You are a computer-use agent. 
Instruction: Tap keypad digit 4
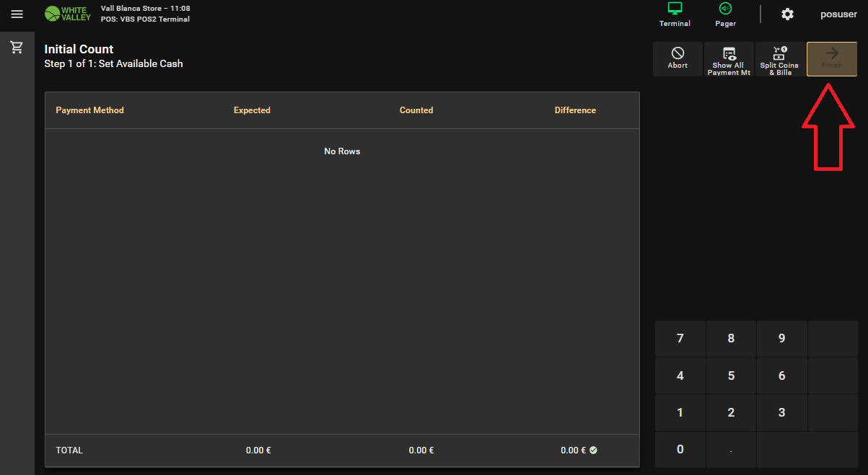(680, 376)
